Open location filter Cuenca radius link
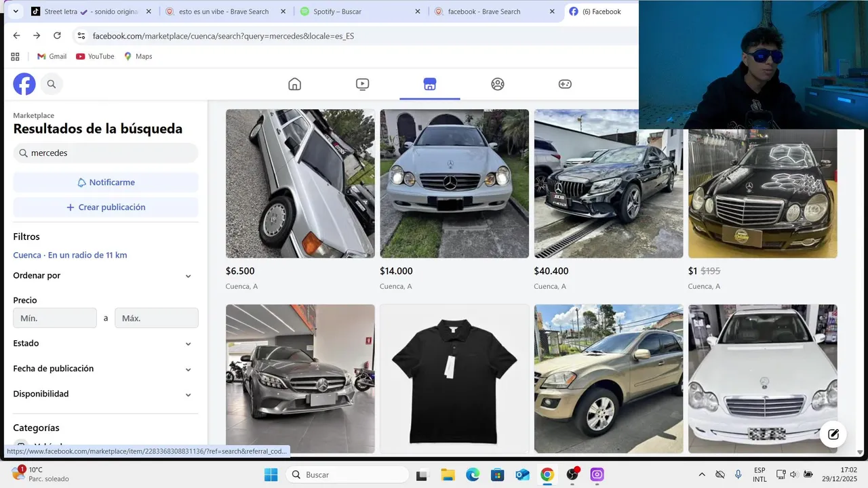This screenshot has width=868, height=488. [x=70, y=255]
